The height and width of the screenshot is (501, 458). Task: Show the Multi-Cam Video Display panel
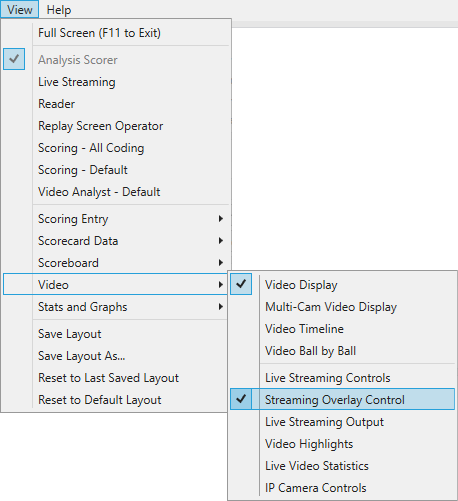pyautogui.click(x=342, y=307)
